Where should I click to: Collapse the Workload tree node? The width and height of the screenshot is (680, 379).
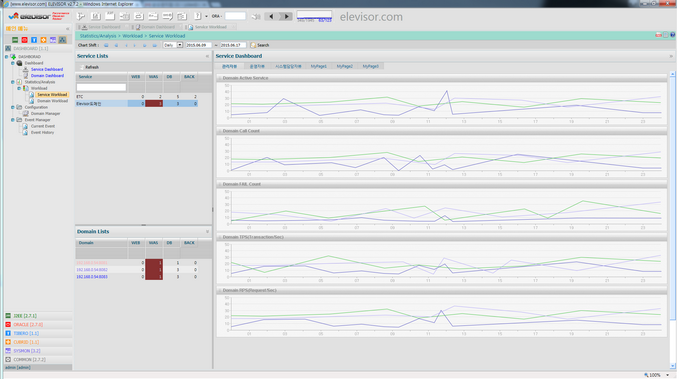(x=19, y=88)
